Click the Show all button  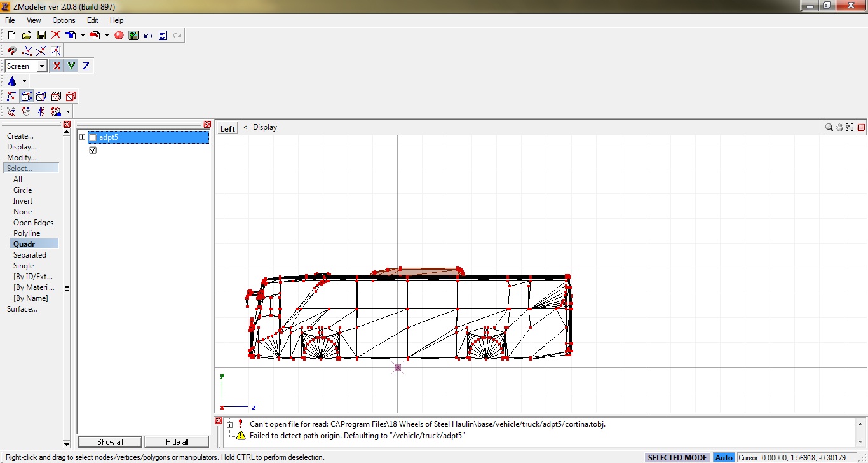[109, 441]
